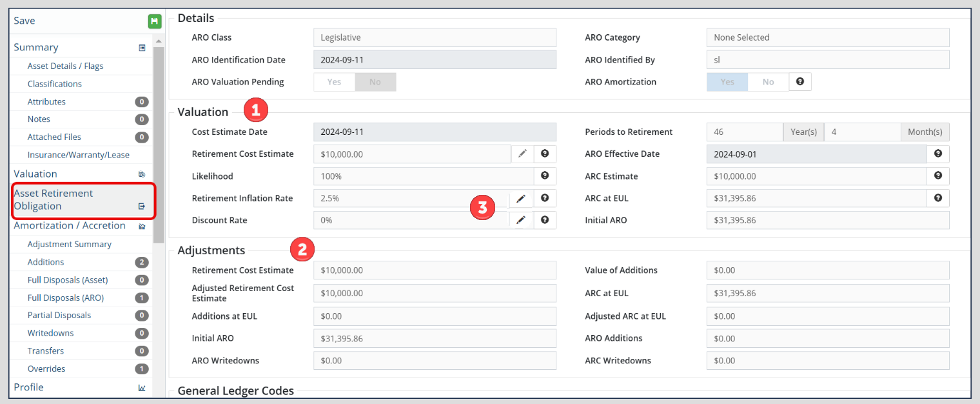
Task: Open Asset Retirement Obligation in sidebar
Action: coord(54,199)
